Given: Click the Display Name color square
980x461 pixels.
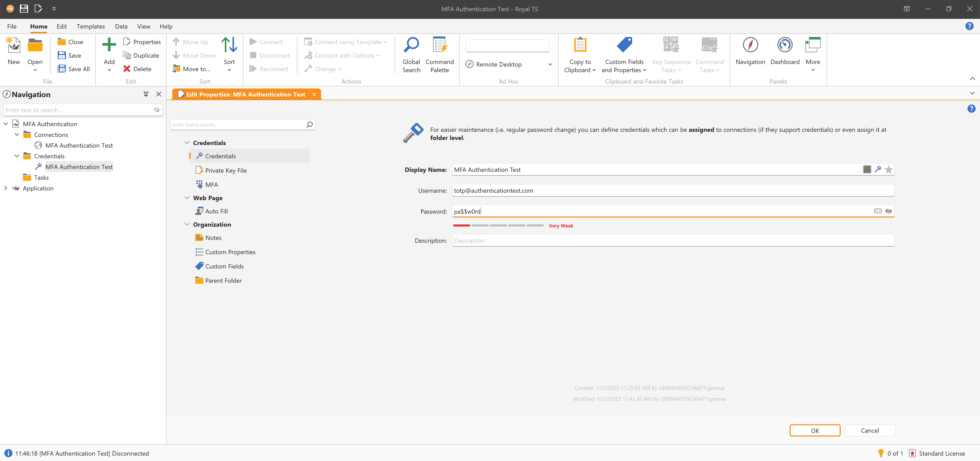Looking at the screenshot, I should (x=867, y=170).
